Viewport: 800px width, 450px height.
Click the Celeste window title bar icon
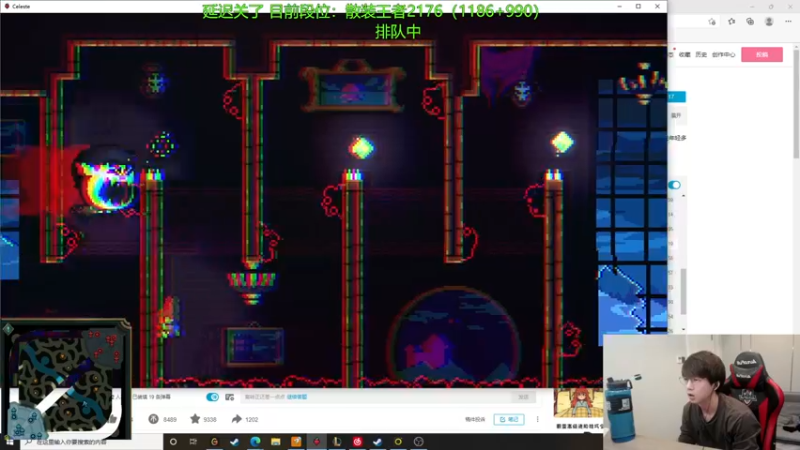click(x=7, y=6)
